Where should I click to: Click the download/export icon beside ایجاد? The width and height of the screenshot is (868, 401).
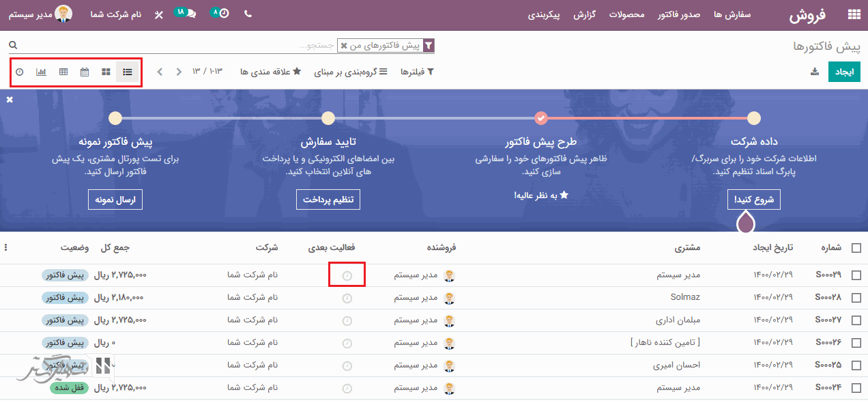point(814,72)
